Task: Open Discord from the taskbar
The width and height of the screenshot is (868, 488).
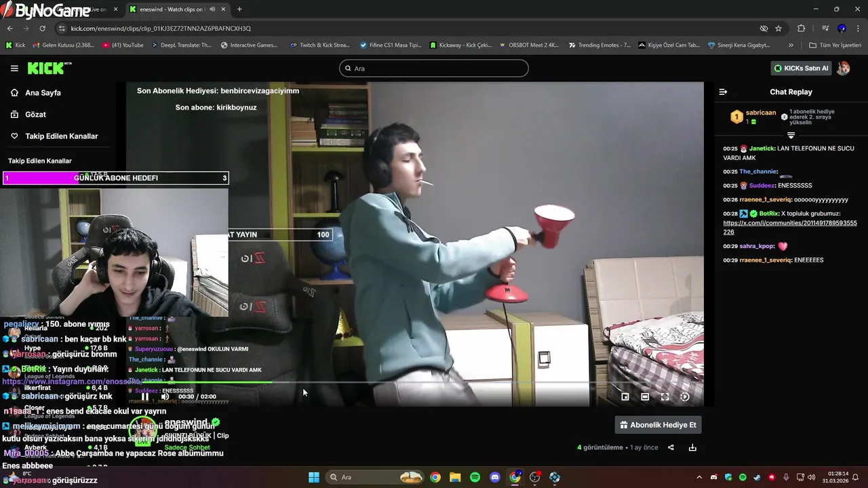Action: [x=495, y=477]
